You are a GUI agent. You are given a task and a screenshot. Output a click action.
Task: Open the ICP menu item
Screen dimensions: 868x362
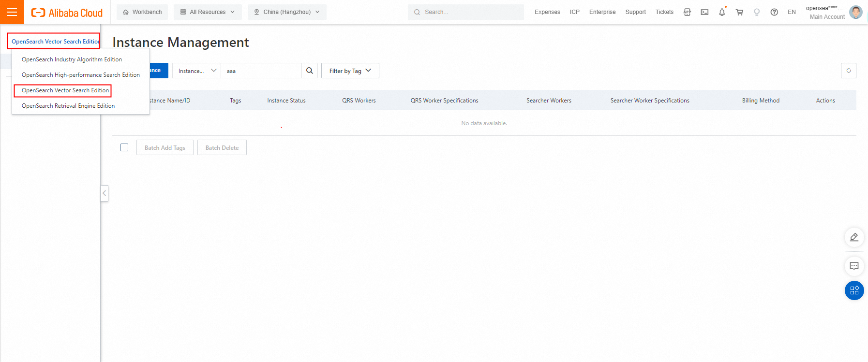575,12
